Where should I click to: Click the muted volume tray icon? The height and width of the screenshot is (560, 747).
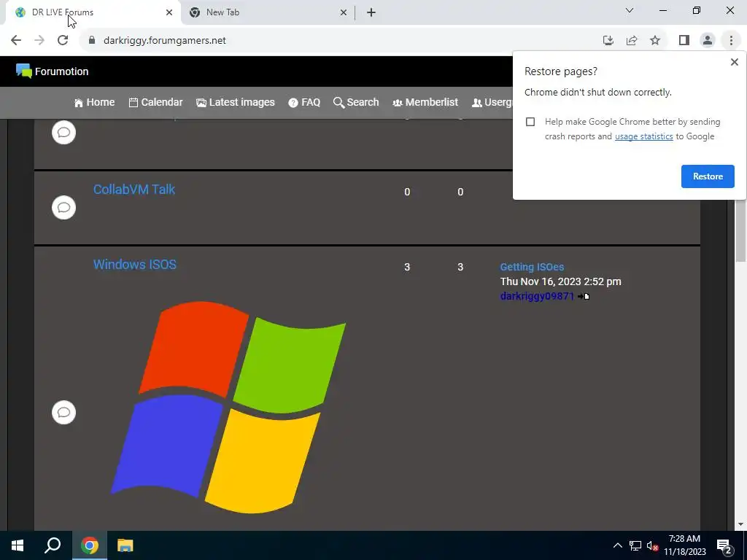pos(652,545)
